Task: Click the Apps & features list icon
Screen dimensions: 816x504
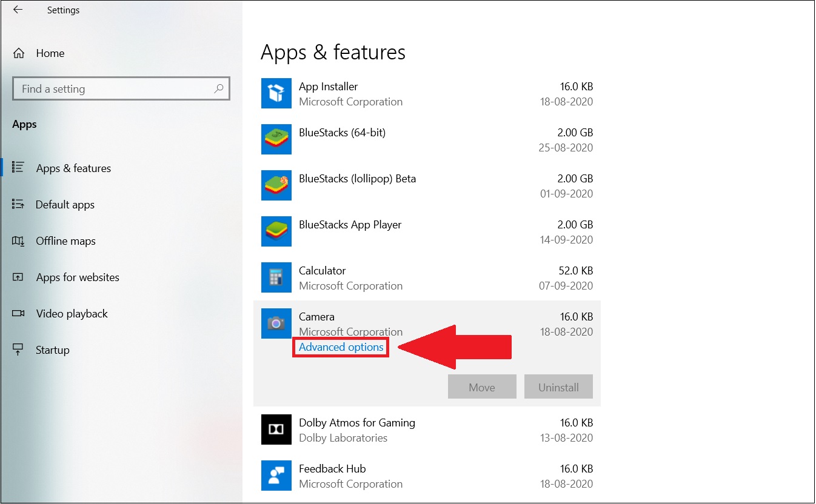Action: (x=18, y=168)
